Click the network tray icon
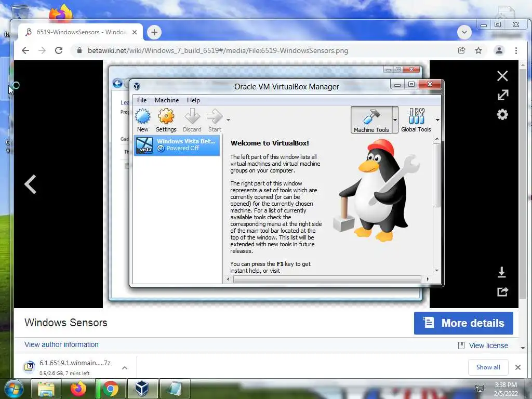 (x=480, y=389)
